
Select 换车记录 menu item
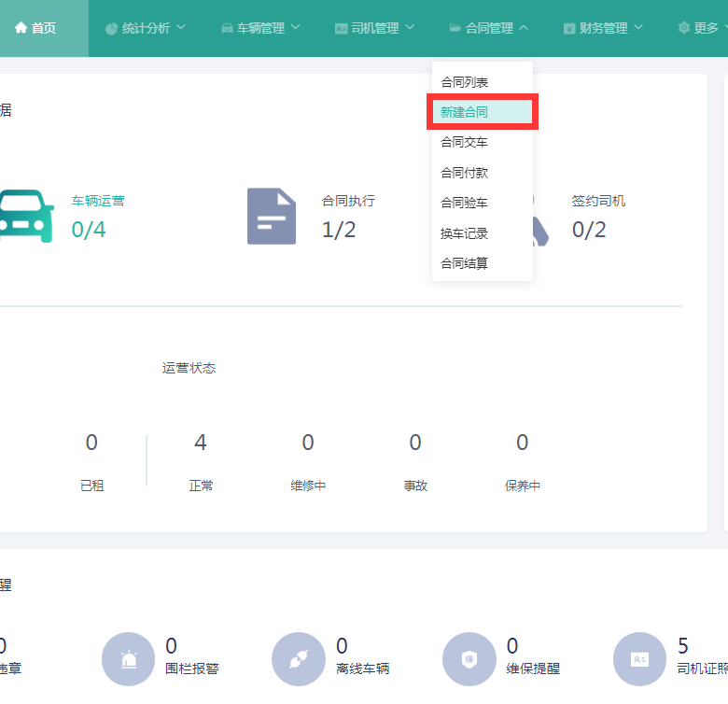465,233
